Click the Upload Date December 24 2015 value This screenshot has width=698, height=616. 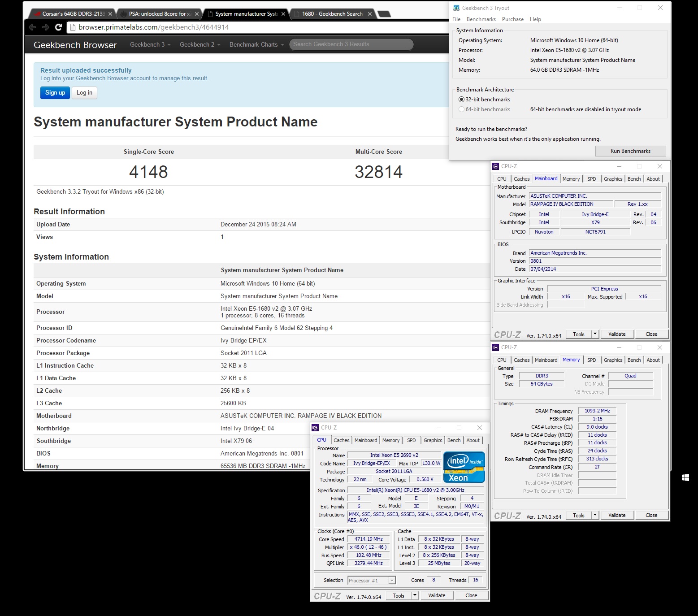[258, 224]
